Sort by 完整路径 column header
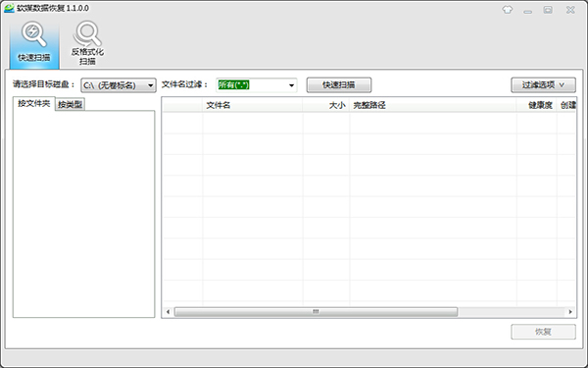 click(x=433, y=106)
